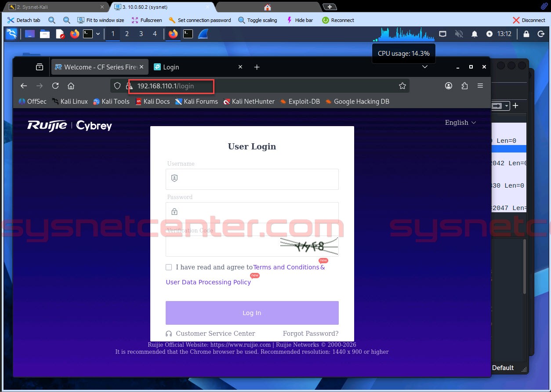This screenshot has height=392, width=551.
Task: Open the Kali Tools bookmark
Action: pyautogui.click(x=111, y=102)
